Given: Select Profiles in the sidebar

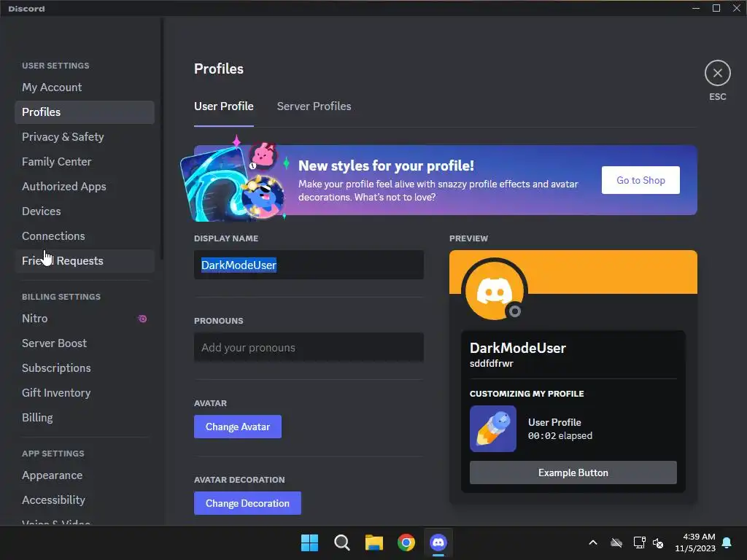Looking at the screenshot, I should pos(85,112).
